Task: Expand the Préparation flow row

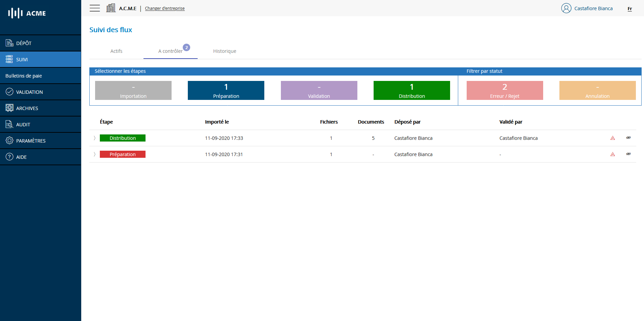Action: 94,154
